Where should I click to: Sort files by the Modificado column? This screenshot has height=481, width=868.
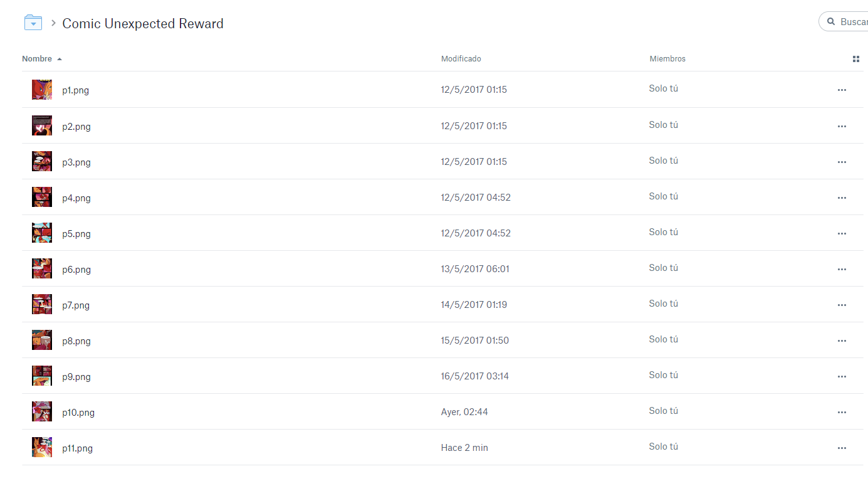[x=461, y=59]
